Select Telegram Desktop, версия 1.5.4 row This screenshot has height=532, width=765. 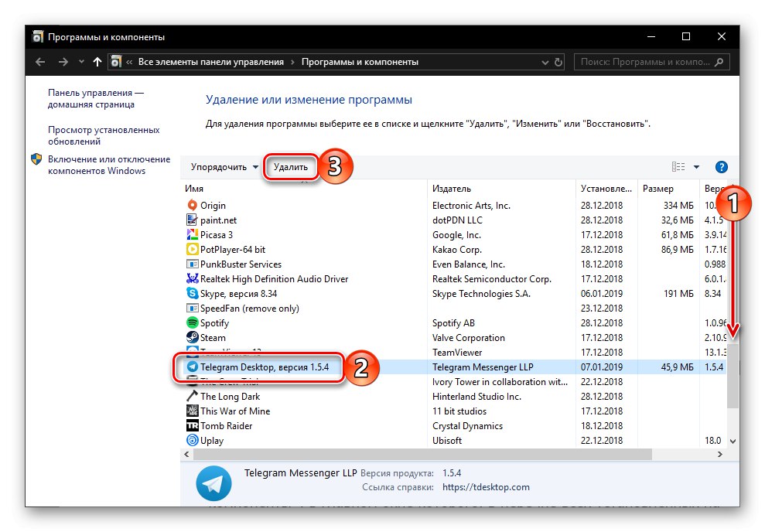[454, 367]
